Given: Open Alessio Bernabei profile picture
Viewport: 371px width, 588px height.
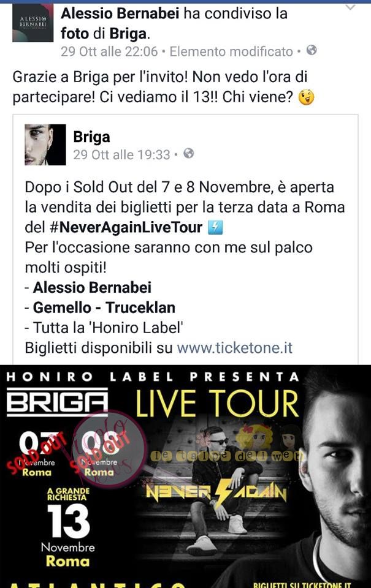Looking at the screenshot, I should pos(33,23).
